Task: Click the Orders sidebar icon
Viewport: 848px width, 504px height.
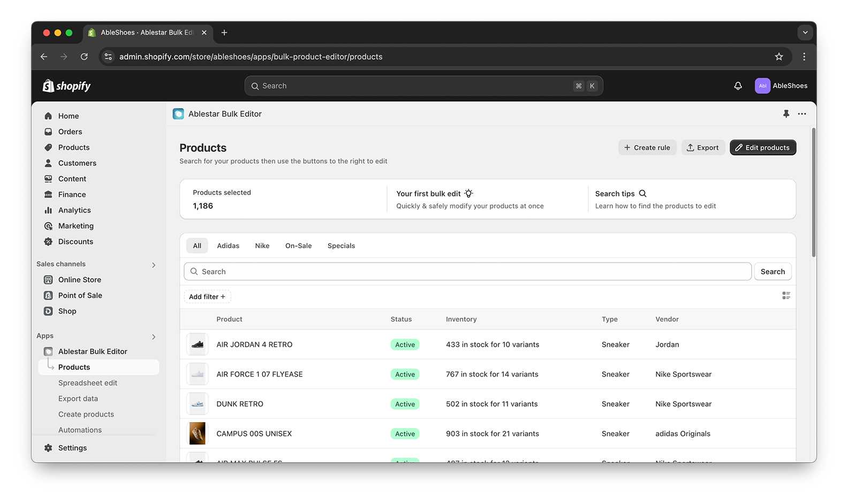Action: 48,132
